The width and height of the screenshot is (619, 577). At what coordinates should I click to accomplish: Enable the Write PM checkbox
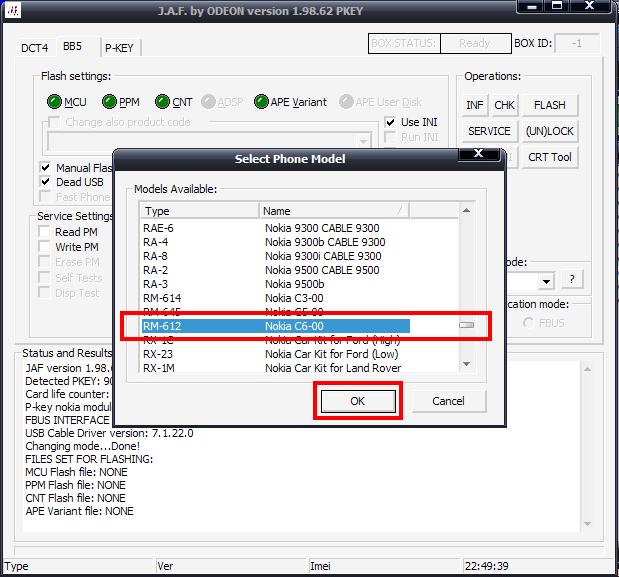(44, 247)
